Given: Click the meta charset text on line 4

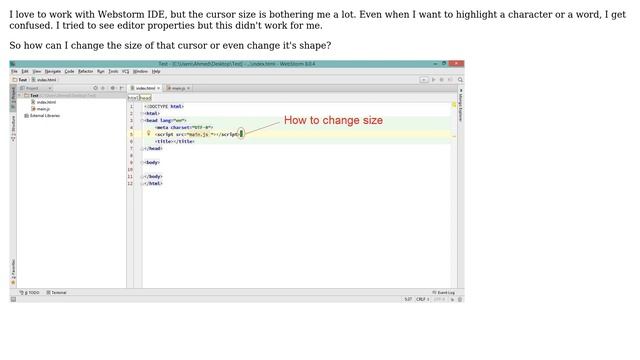Looking at the screenshot, I should (x=184, y=127).
